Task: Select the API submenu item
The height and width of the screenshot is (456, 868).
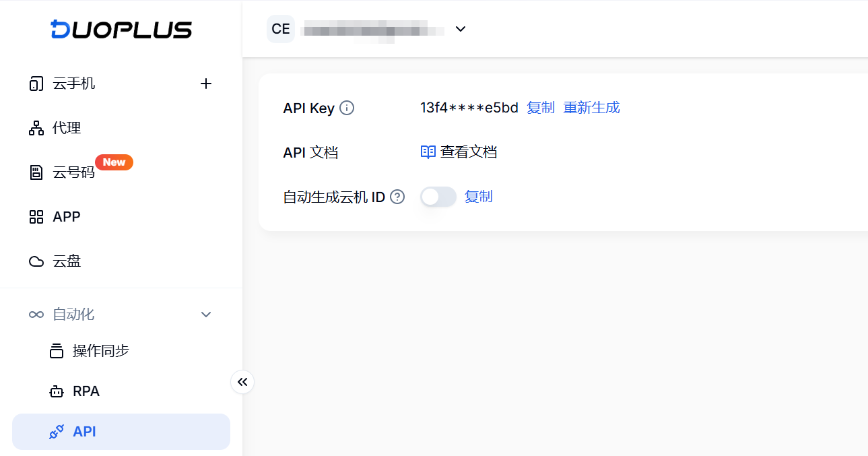Action: point(121,432)
